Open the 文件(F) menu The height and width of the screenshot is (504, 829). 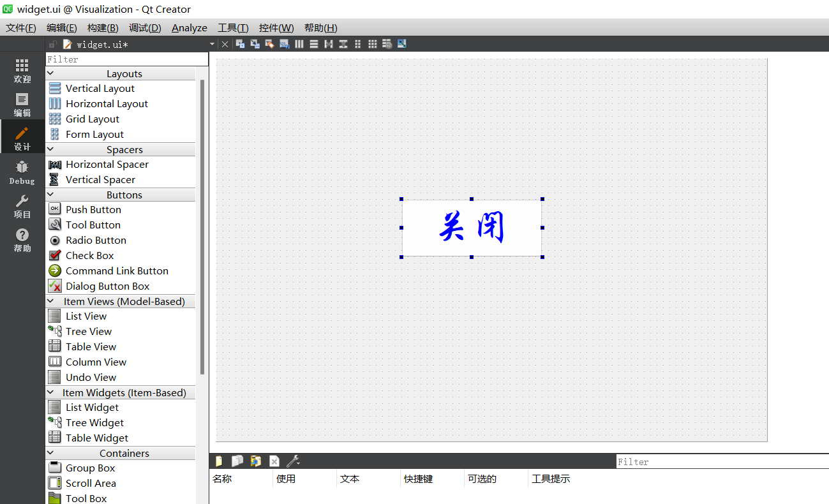point(21,28)
